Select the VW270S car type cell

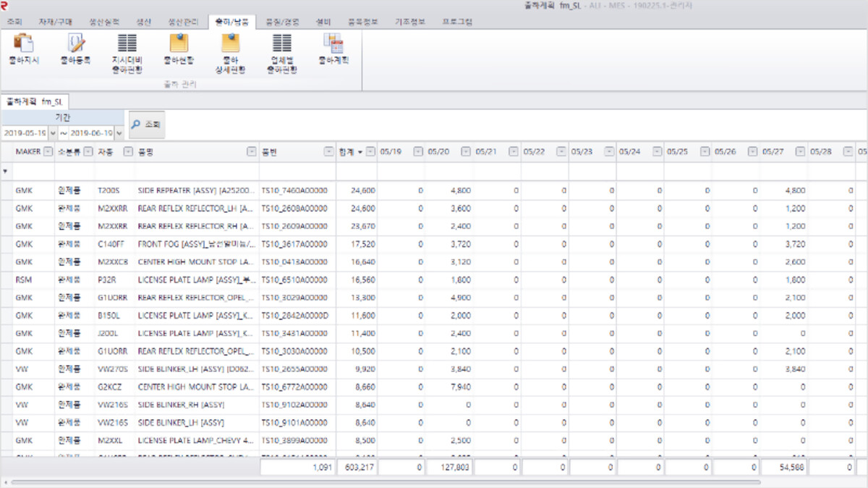tap(116, 369)
